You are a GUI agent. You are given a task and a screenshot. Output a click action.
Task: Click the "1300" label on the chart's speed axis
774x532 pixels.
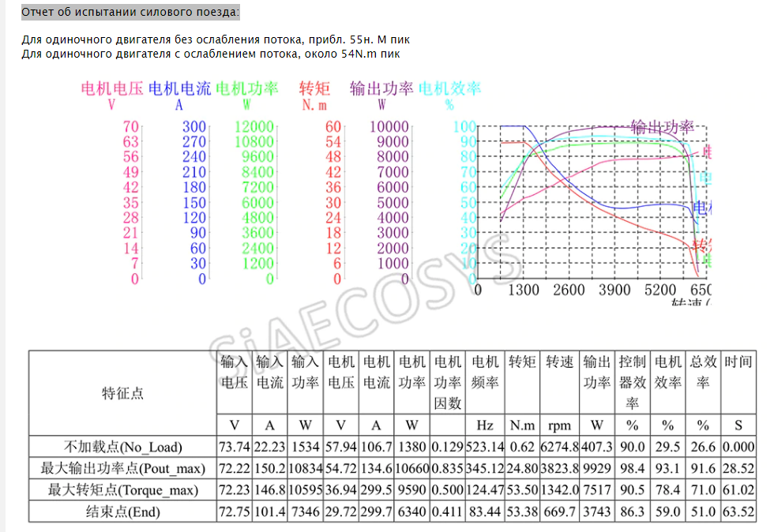523,290
